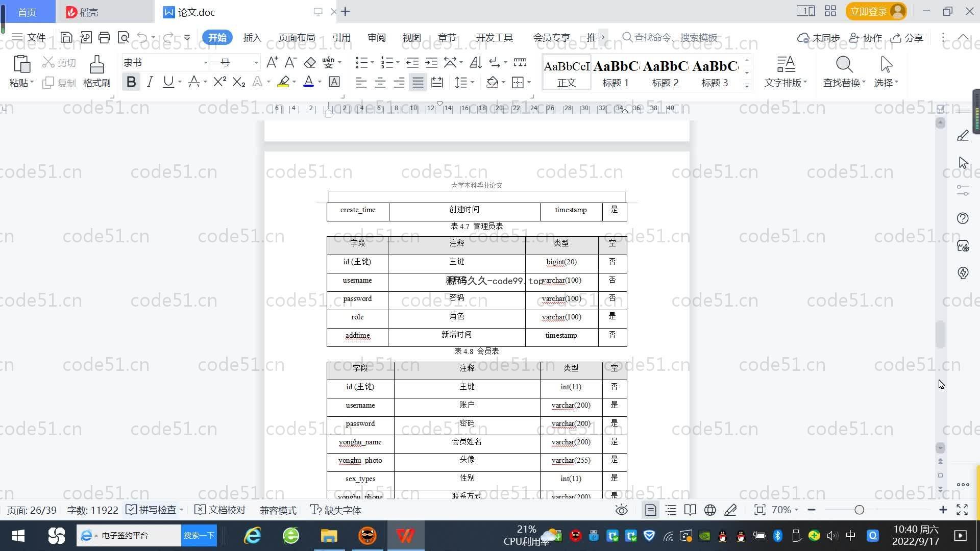This screenshot has width=980, height=551.
Task: Open font color dropdown arrow
Action: click(x=320, y=82)
